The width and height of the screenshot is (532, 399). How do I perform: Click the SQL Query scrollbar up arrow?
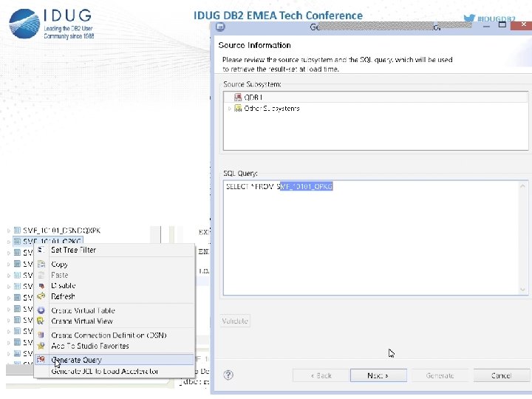click(523, 186)
